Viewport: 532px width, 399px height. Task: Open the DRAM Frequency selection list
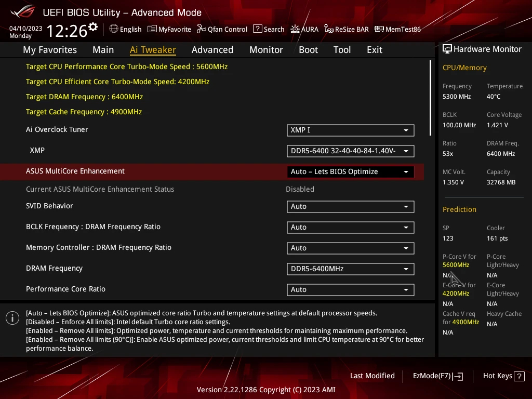350,269
